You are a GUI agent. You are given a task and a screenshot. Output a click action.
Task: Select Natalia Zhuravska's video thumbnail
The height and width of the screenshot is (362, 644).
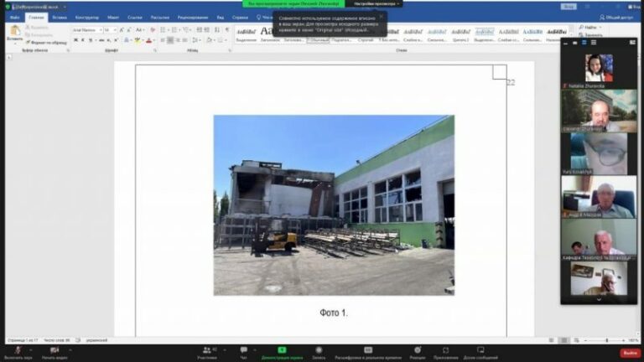pos(599,67)
